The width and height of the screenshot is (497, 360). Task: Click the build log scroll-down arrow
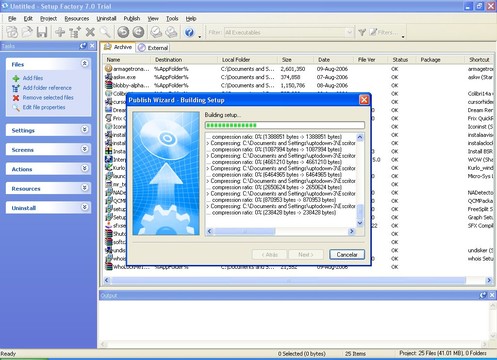click(360, 223)
